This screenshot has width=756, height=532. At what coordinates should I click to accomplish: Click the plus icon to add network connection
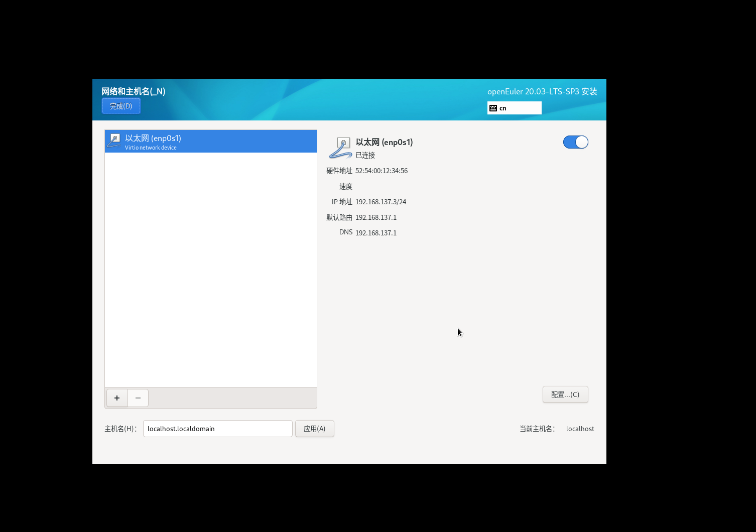[x=116, y=398]
